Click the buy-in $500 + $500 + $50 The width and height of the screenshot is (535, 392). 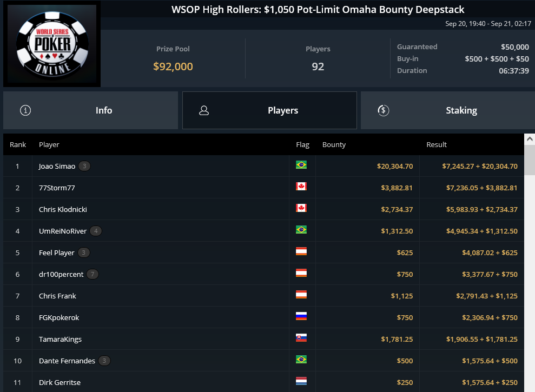click(497, 59)
